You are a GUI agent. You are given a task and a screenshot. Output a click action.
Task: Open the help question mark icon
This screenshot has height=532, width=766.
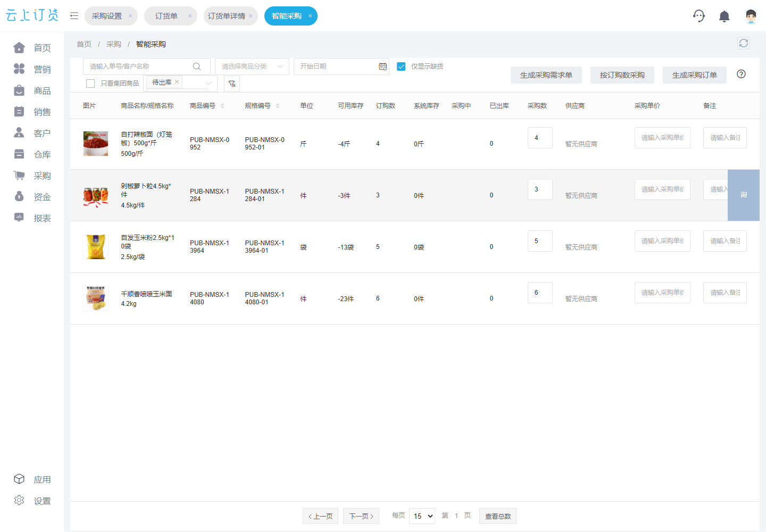[x=741, y=74]
